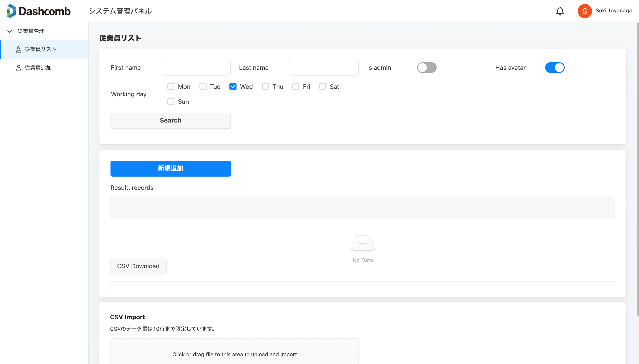The image size is (639, 364).
Task: Focus the First name input field
Action: click(x=195, y=68)
